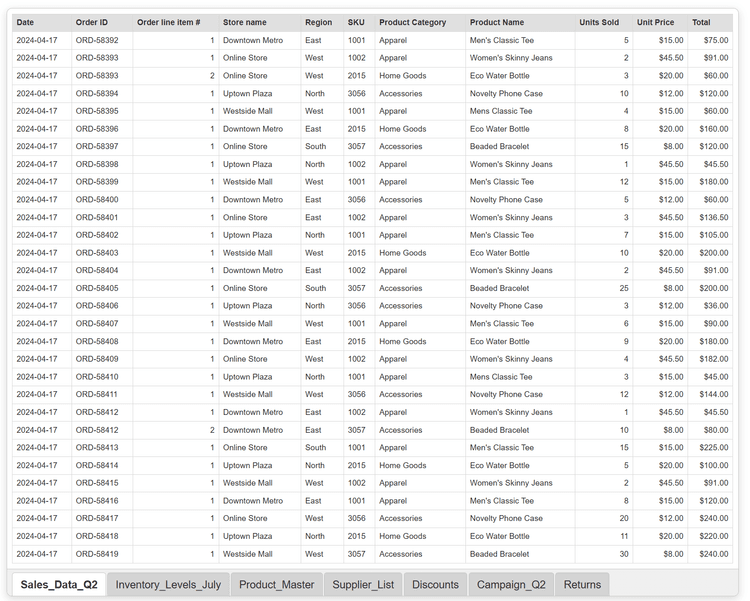Click Mens Classic Tee in ORD-58395 row

pyautogui.click(x=520, y=111)
